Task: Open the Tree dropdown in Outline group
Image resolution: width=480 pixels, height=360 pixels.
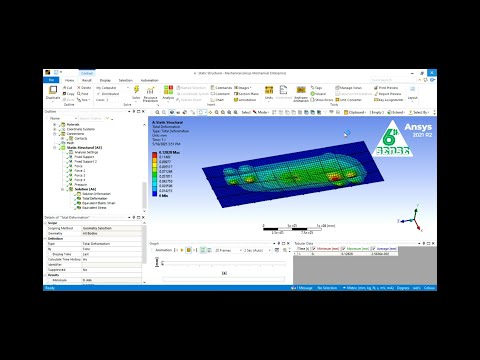Action: pos(84,100)
